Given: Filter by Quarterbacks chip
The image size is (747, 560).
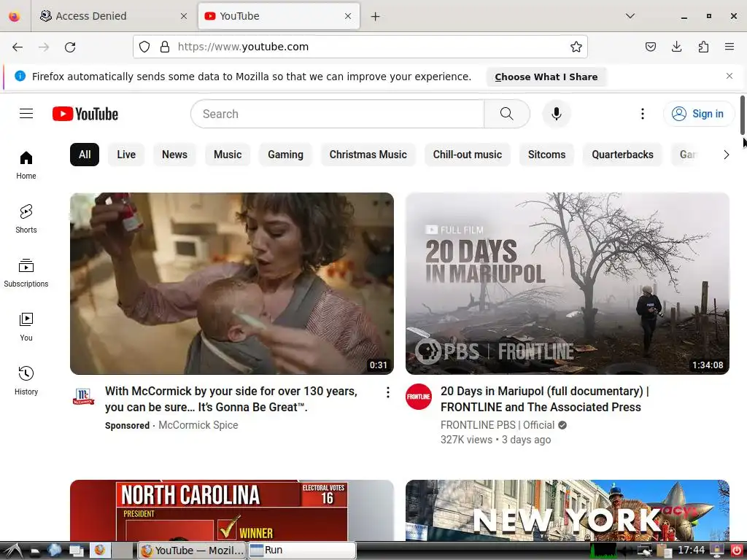Looking at the screenshot, I should (x=622, y=155).
